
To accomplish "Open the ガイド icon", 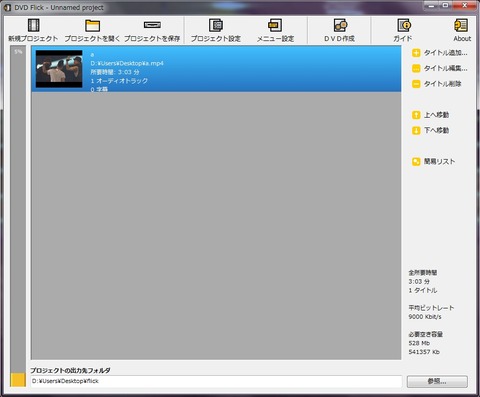I will 404,25.
